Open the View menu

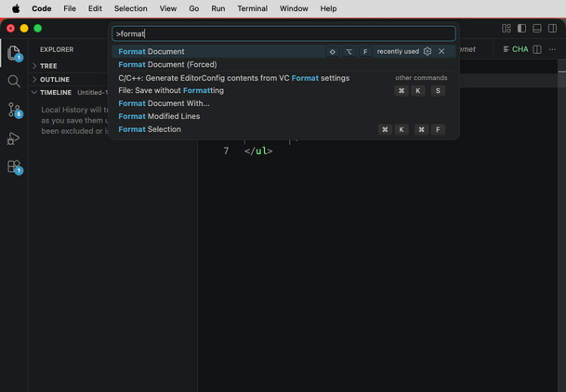pyautogui.click(x=168, y=8)
